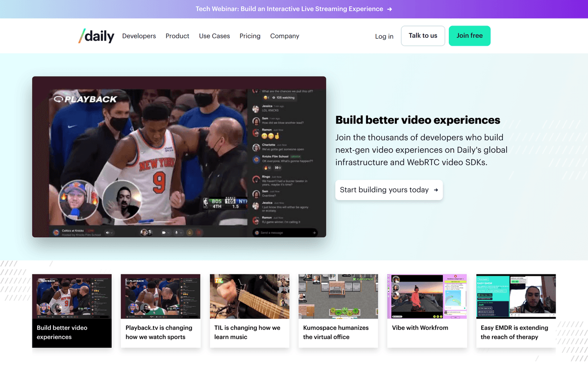Click the arrow in the webinar banner
This screenshot has height=368, width=588.
click(x=390, y=9)
